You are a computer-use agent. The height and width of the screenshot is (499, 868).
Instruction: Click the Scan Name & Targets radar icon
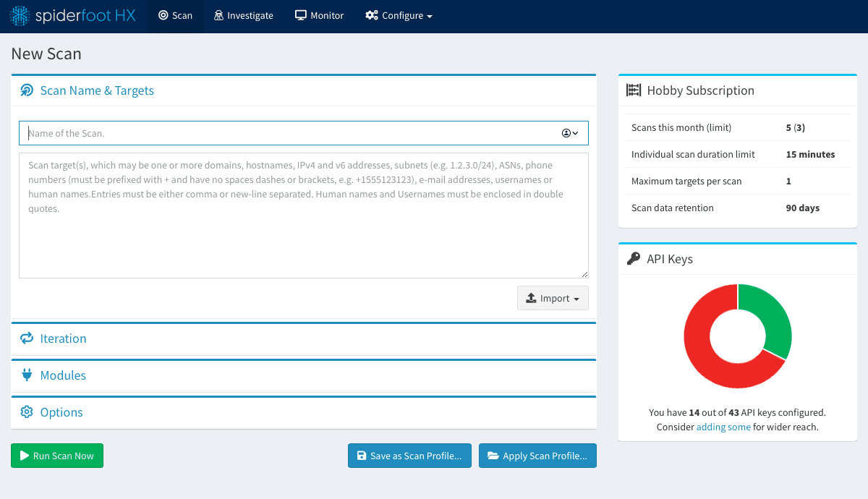[27, 90]
